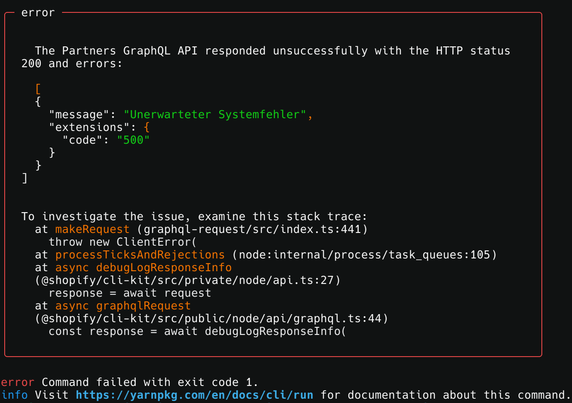Click "for documentation about this command." text

(x=445, y=395)
